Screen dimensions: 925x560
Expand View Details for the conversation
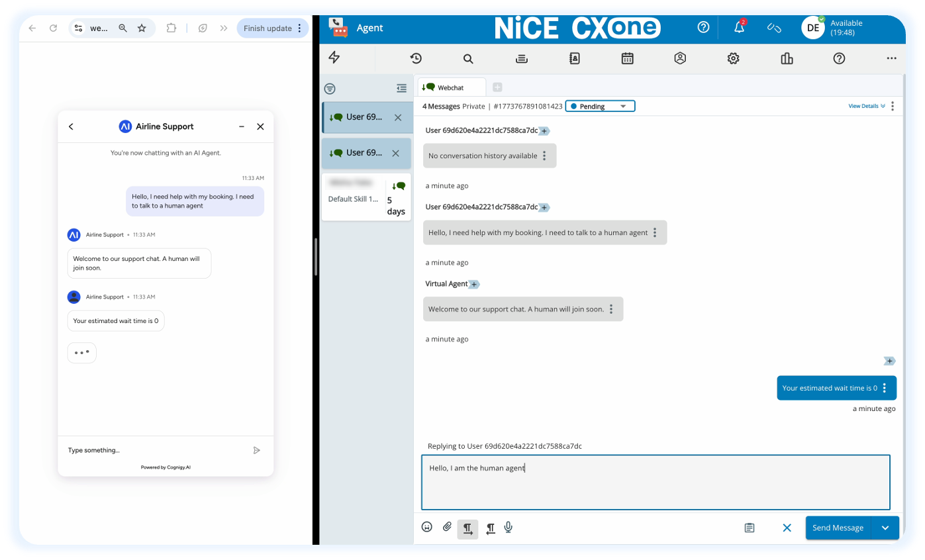866,106
